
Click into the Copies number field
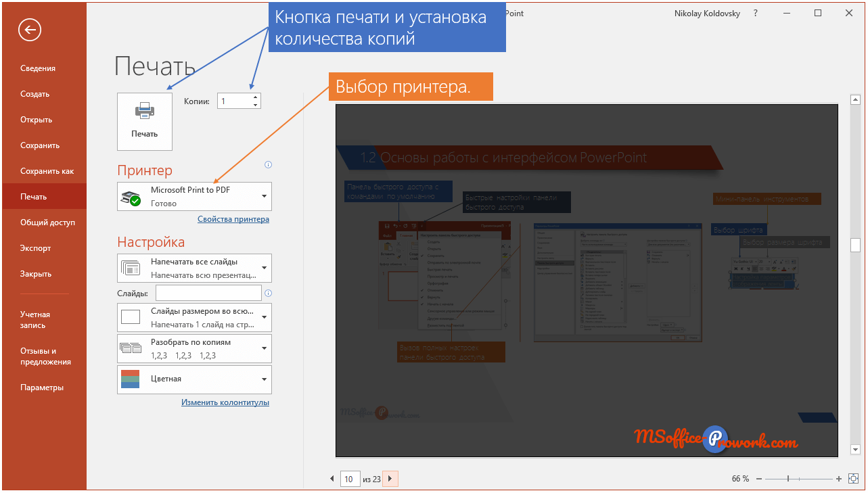click(233, 101)
